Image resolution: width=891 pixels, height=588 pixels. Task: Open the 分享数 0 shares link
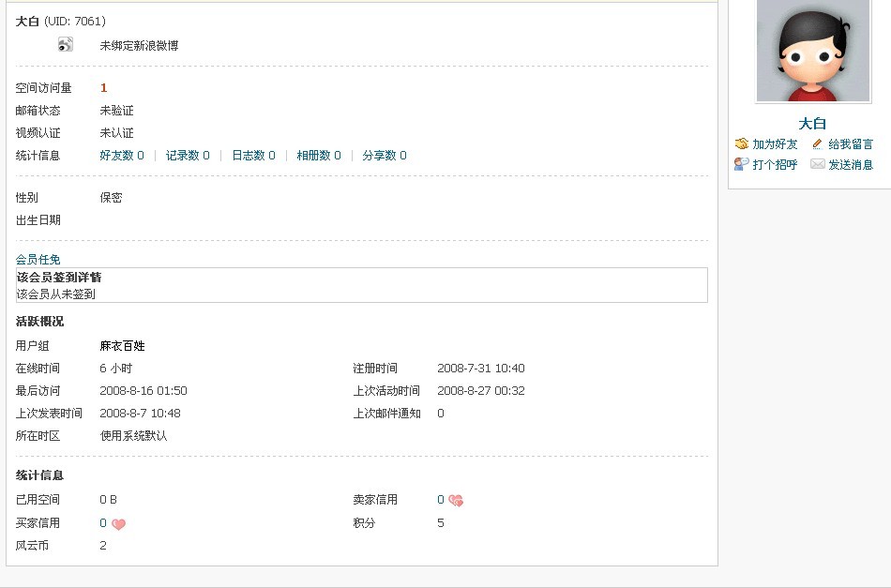[385, 156]
